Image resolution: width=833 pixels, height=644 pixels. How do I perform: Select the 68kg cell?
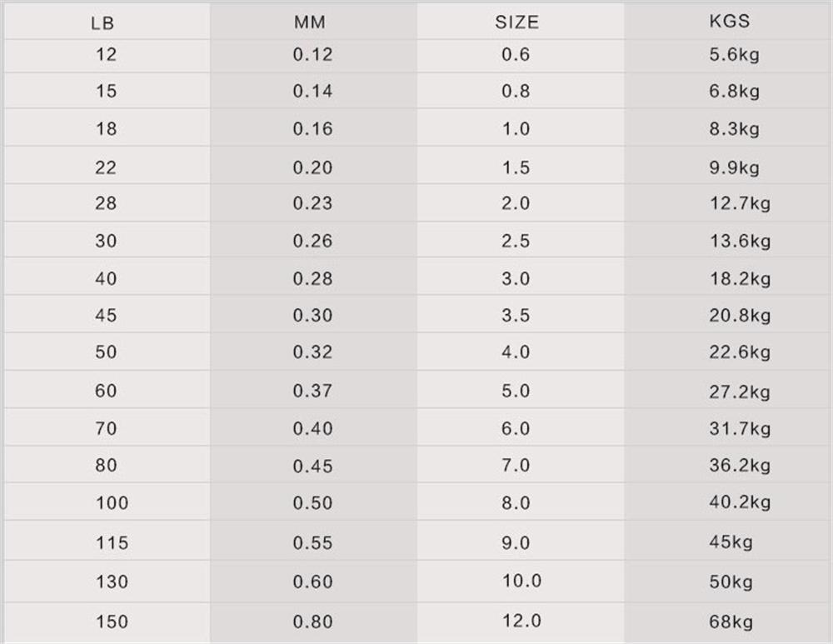731,622
